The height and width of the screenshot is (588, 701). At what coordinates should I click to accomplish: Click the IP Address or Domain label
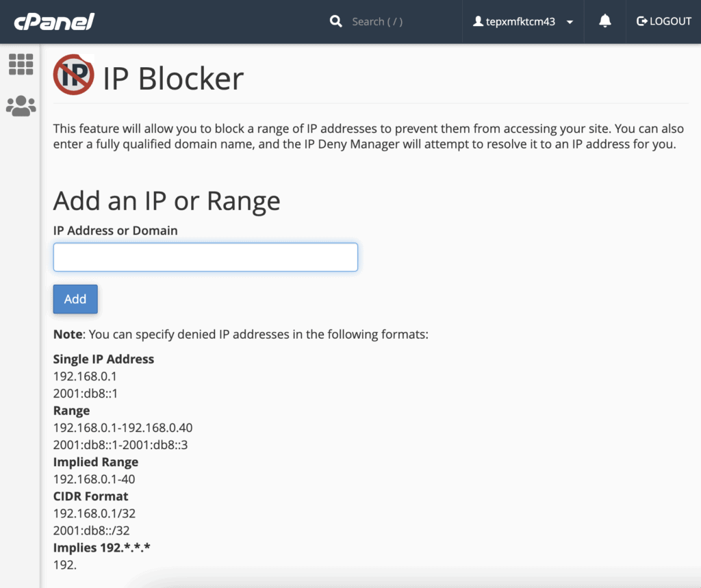[x=115, y=230]
